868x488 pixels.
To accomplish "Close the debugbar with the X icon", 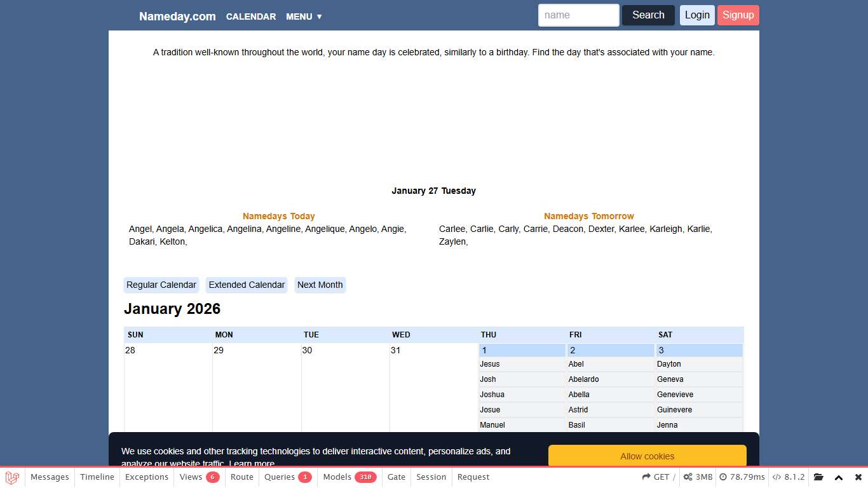I will tap(858, 477).
